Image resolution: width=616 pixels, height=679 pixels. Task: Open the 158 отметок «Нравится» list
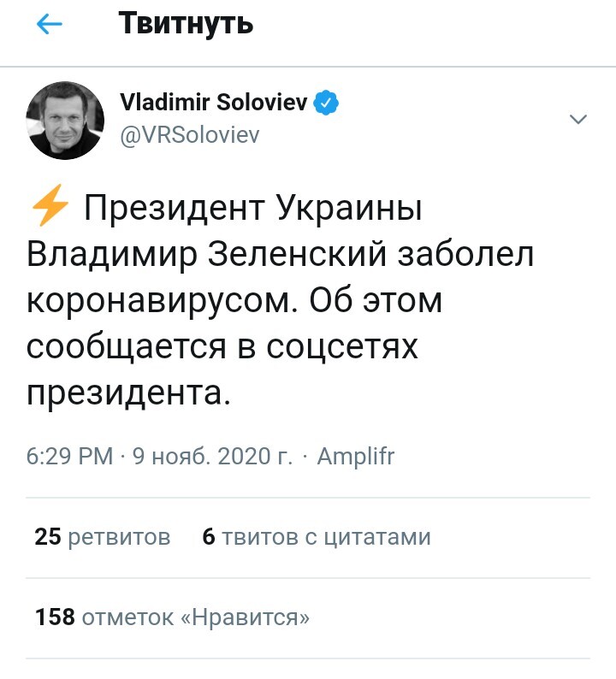coord(173,617)
